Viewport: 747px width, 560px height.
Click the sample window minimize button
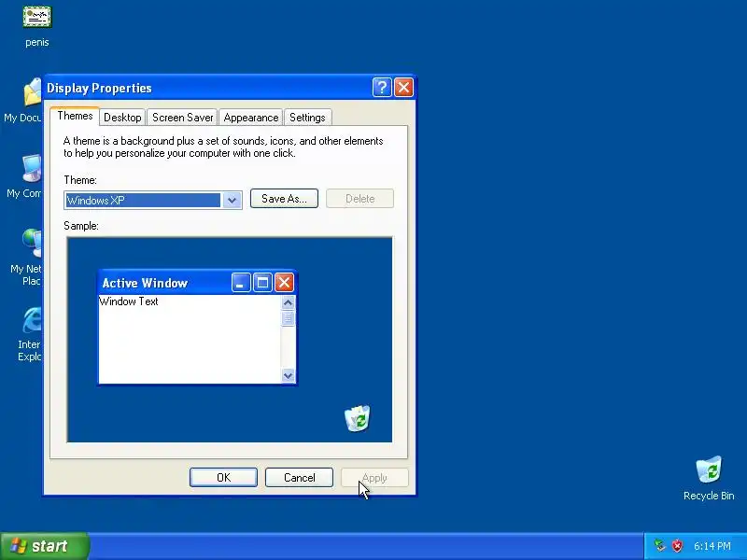click(x=241, y=283)
